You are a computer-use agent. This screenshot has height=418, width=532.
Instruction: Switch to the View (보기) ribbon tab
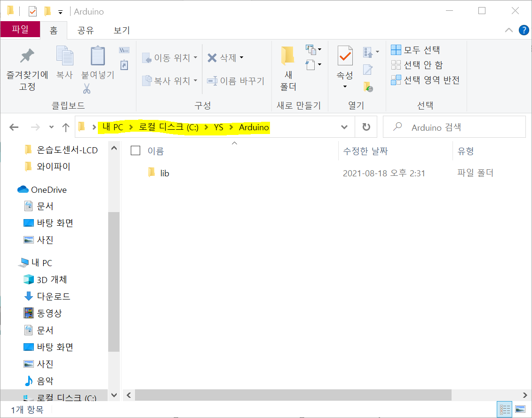coord(121,30)
